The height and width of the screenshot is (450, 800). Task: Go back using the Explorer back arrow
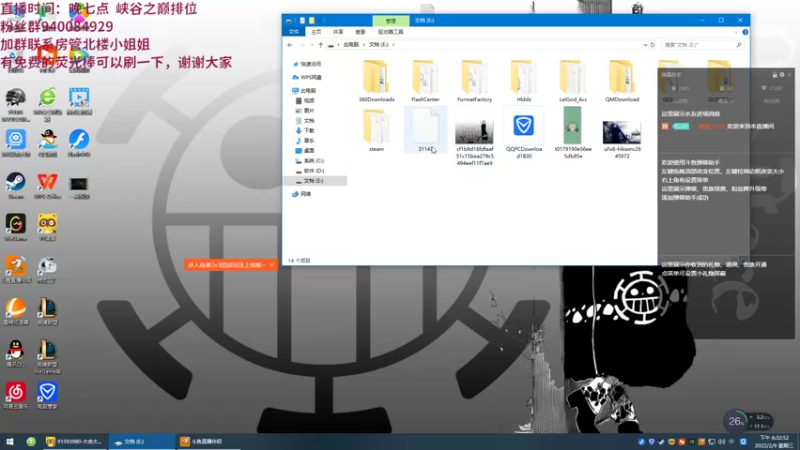pyautogui.click(x=290, y=45)
